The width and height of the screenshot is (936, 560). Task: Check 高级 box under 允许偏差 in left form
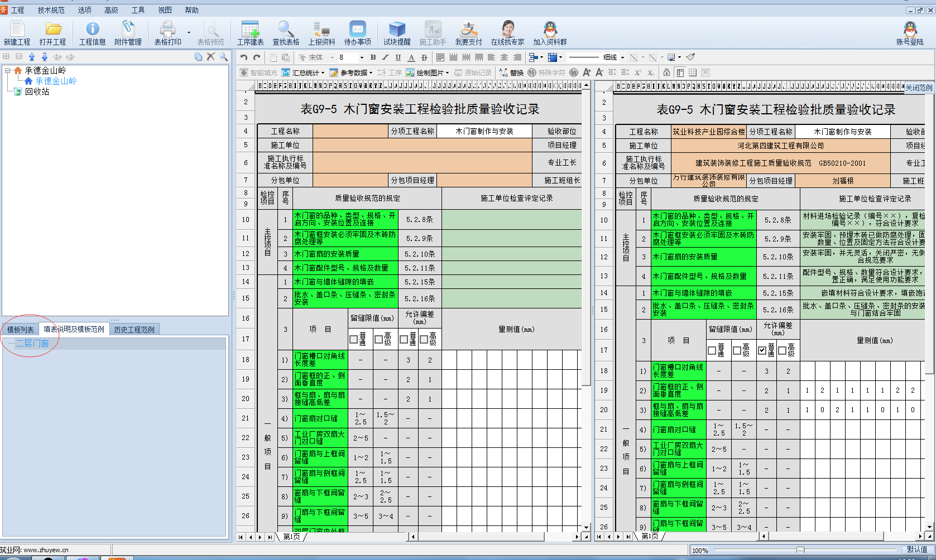(424, 339)
